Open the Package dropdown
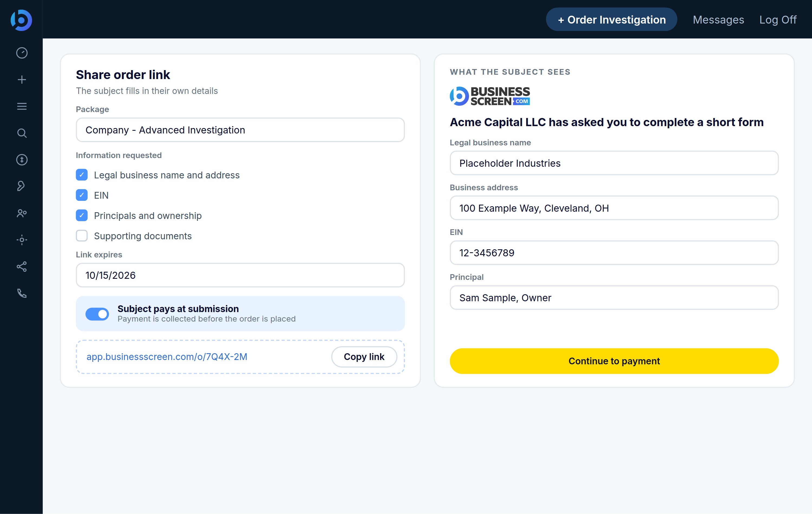Screen dimensions: 812x514 [240, 130]
